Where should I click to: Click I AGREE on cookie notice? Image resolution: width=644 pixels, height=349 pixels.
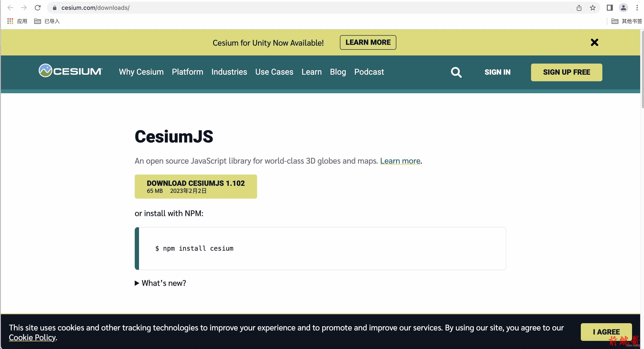point(606,332)
